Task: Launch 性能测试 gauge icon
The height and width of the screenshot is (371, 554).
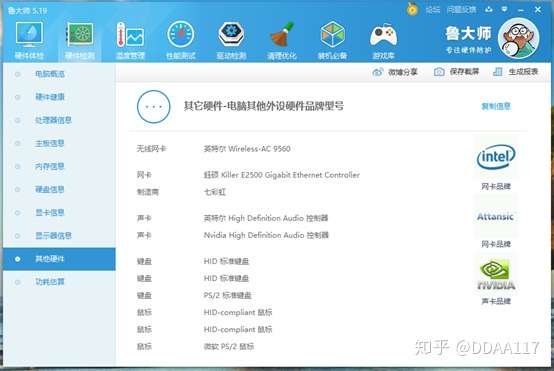Action: pos(181,34)
